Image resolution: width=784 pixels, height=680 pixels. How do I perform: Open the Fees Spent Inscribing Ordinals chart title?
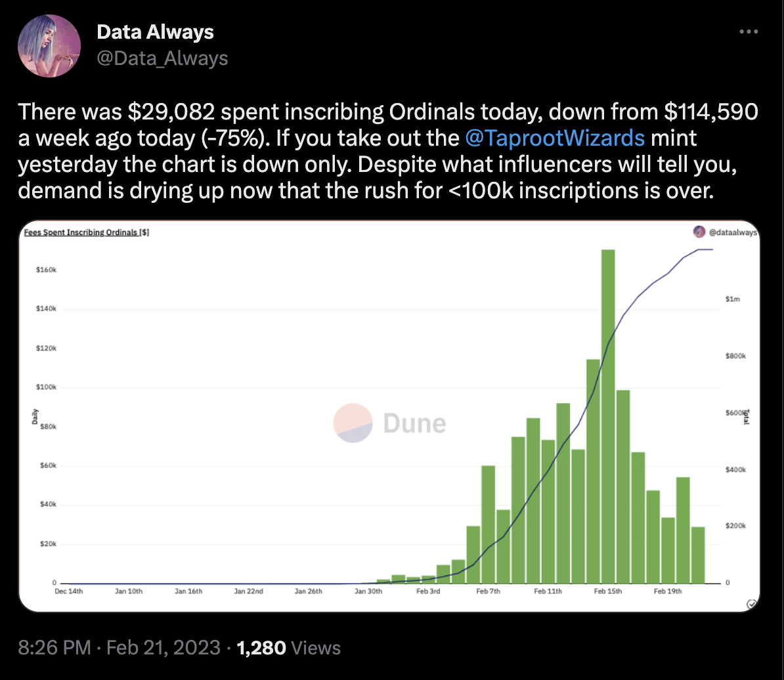click(x=85, y=232)
